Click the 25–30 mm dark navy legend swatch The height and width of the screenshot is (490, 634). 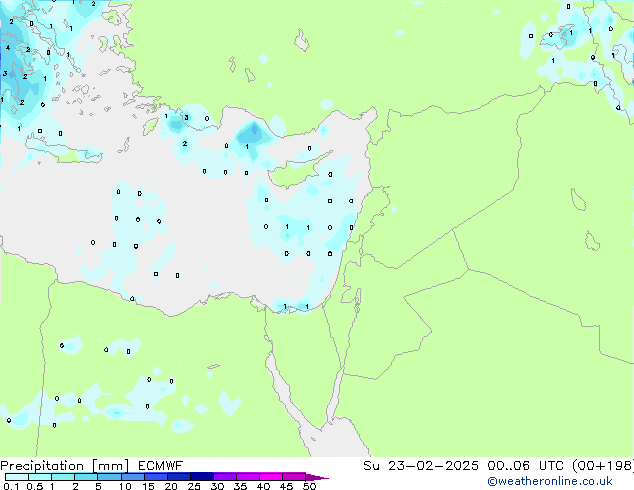pyautogui.click(x=202, y=477)
